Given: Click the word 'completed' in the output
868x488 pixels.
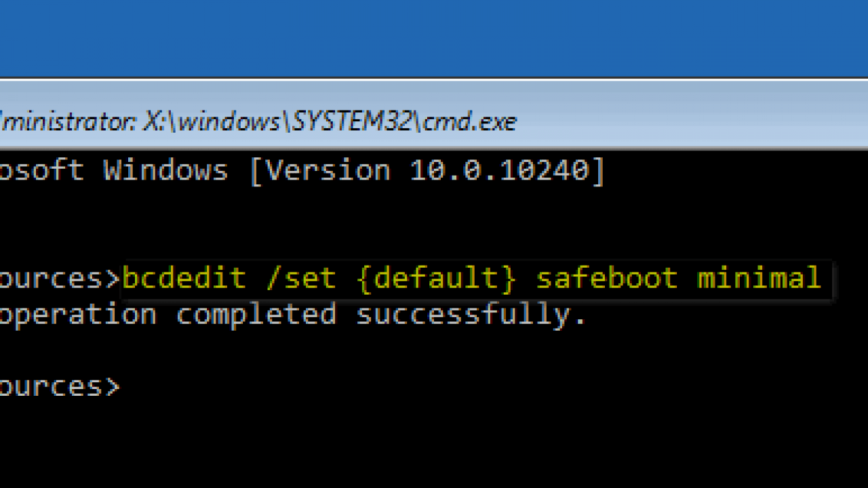Looking at the screenshot, I should pos(256,316).
